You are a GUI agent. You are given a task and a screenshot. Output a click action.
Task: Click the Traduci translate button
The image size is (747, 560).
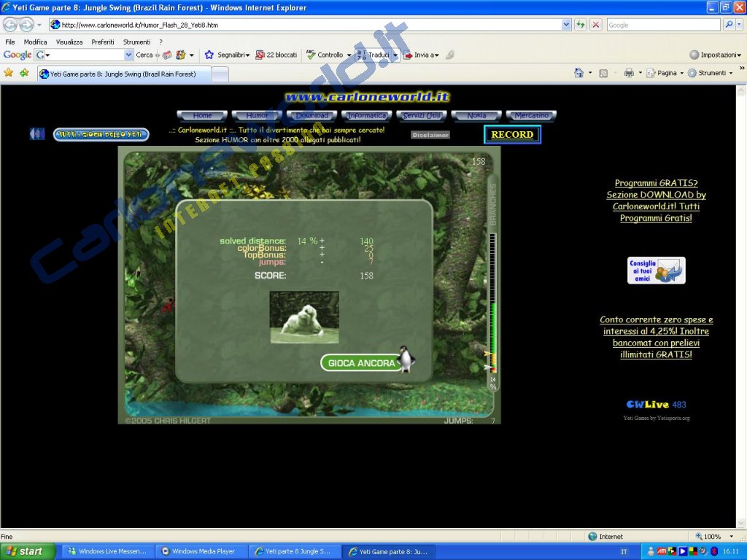click(374, 55)
